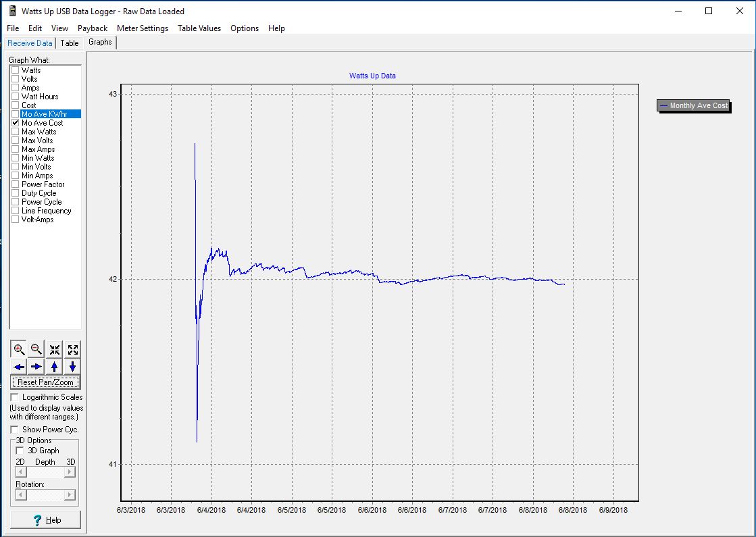Minimize the Watts Up window
This screenshot has width=756, height=537.
[x=678, y=11]
